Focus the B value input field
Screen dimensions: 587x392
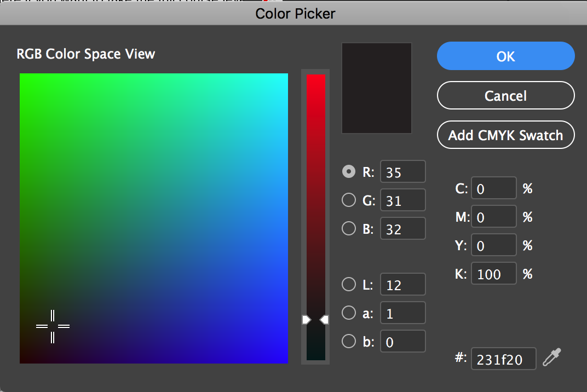click(402, 229)
